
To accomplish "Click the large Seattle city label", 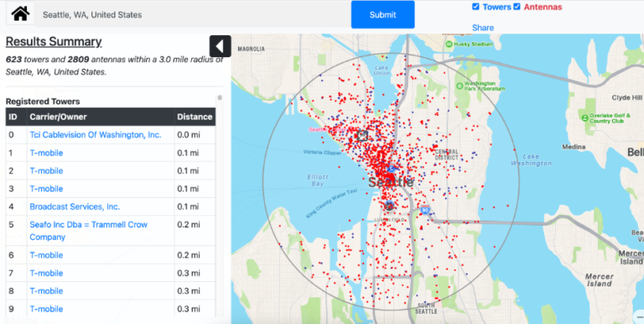I will 391,182.
